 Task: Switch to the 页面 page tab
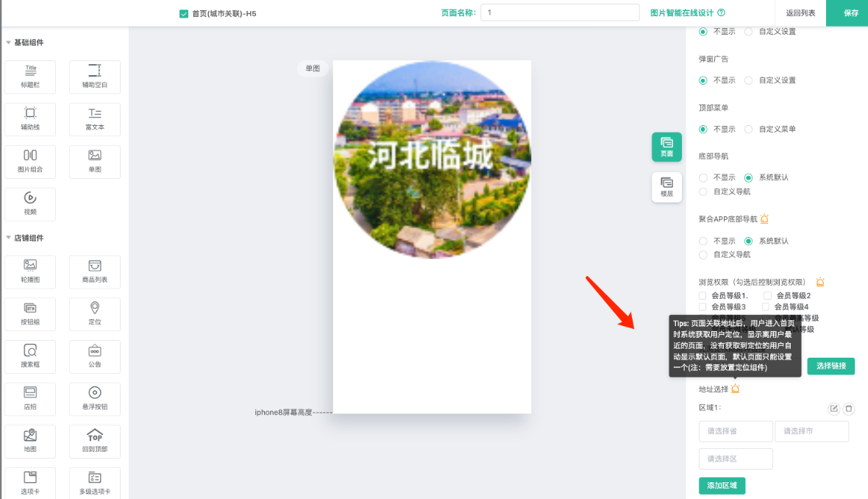(x=666, y=147)
